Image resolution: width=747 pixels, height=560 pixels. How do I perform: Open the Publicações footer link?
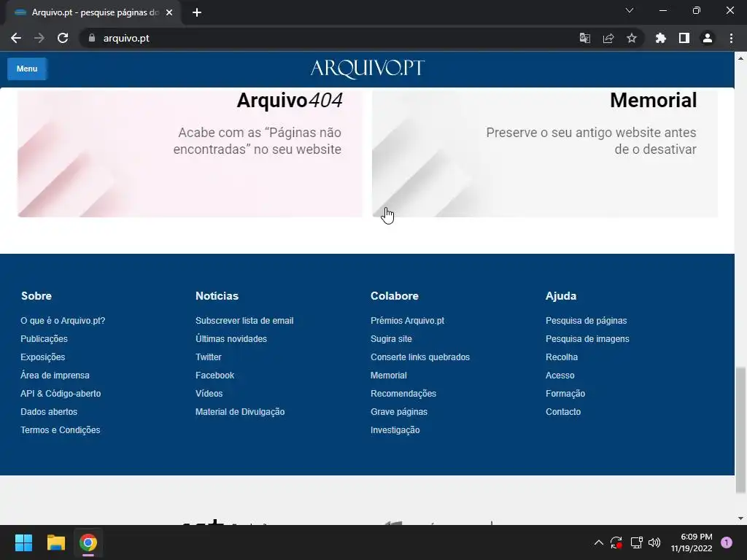(44, 338)
